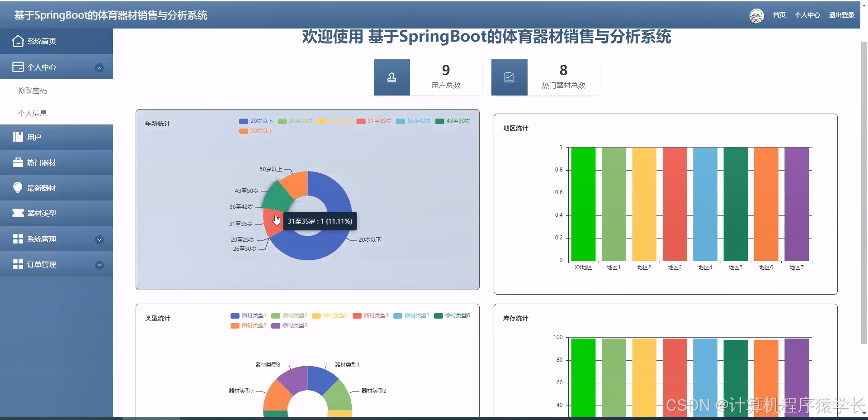The image size is (868, 420).
Task: Go to 系统首页 in the sidebar
Action: (57, 41)
